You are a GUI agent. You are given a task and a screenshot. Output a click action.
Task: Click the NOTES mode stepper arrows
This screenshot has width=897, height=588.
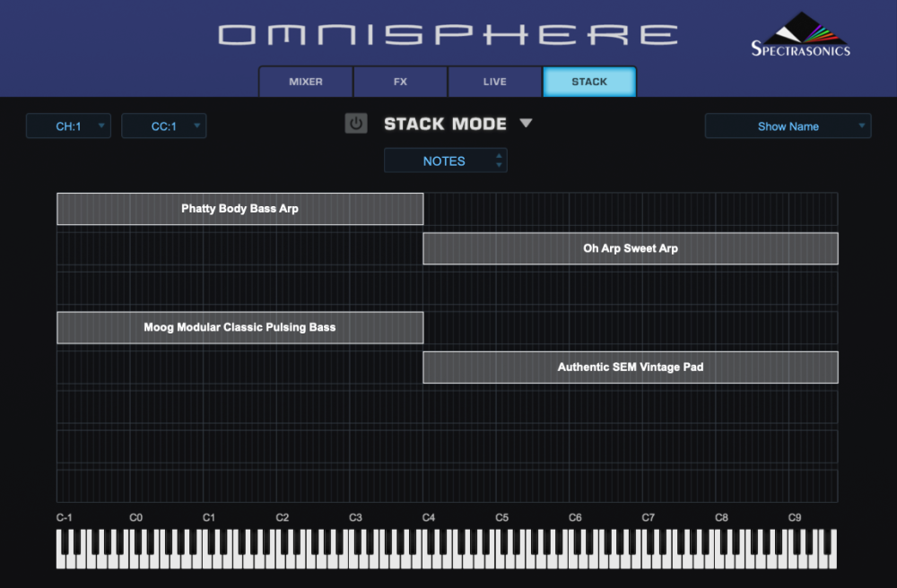pyautogui.click(x=499, y=160)
